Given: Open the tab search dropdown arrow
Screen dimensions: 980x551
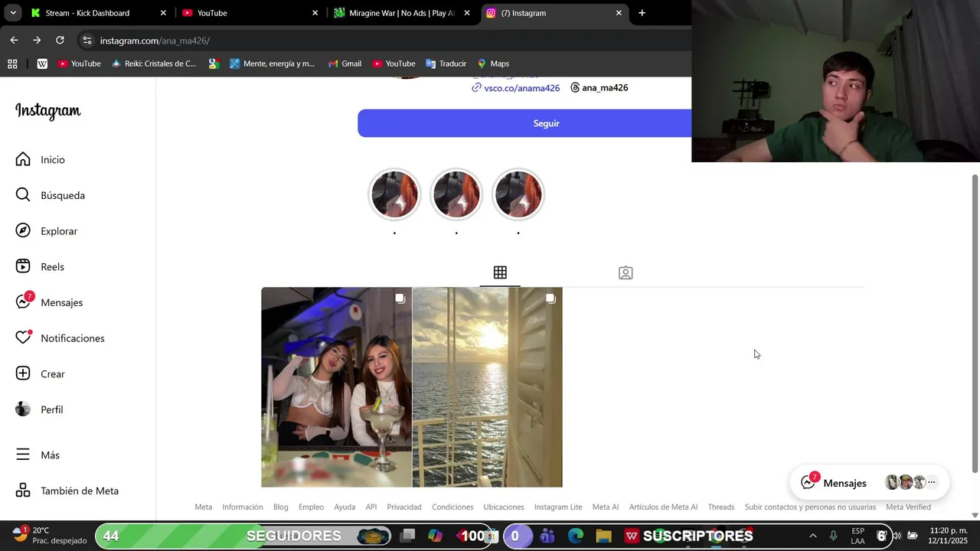Looking at the screenshot, I should click(x=13, y=13).
